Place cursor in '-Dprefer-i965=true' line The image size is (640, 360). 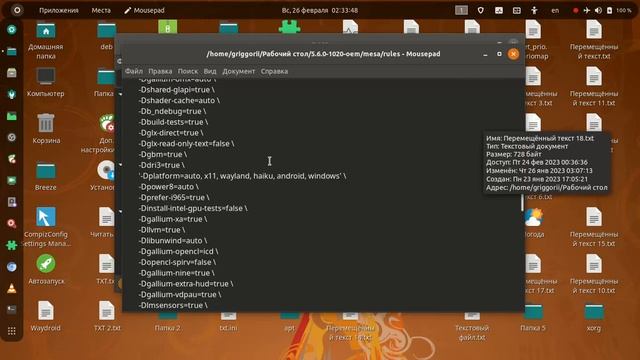[174, 198]
